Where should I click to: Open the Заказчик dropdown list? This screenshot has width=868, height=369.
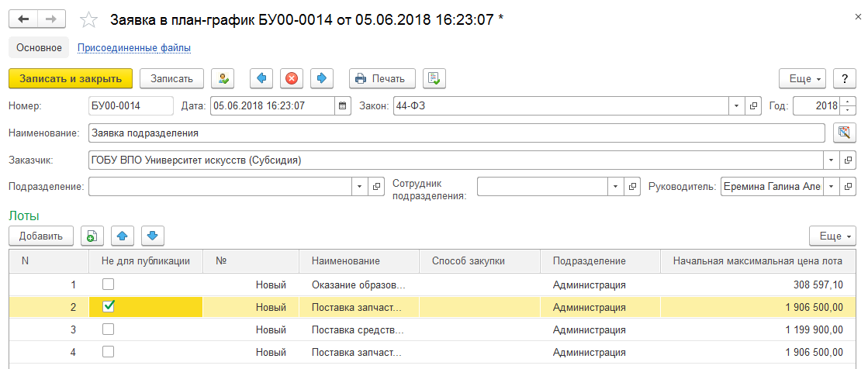click(832, 160)
